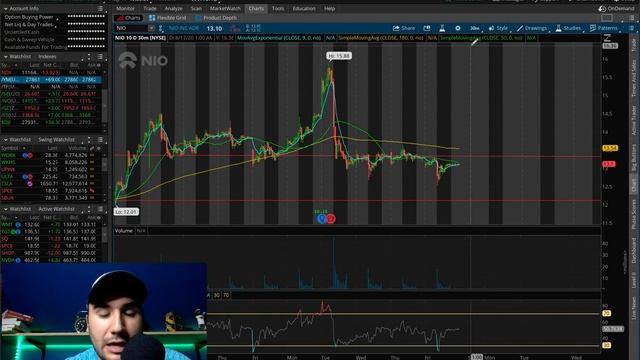The image size is (640, 360).
Task: Switch to Charts sub-tab
Action: coord(129,18)
